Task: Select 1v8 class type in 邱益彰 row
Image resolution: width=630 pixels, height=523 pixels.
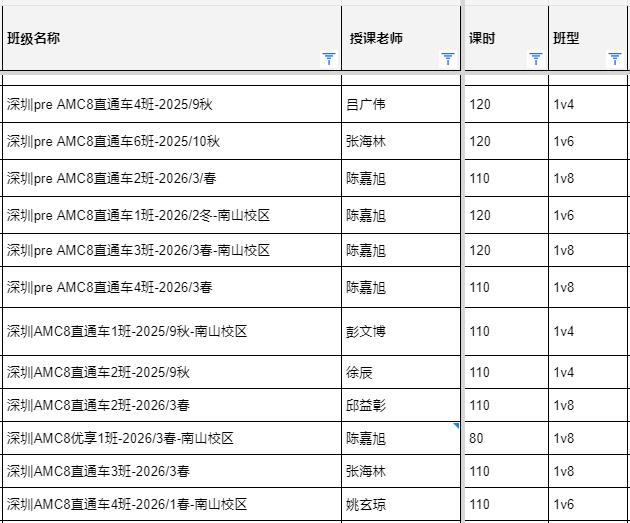Action: pos(588,405)
